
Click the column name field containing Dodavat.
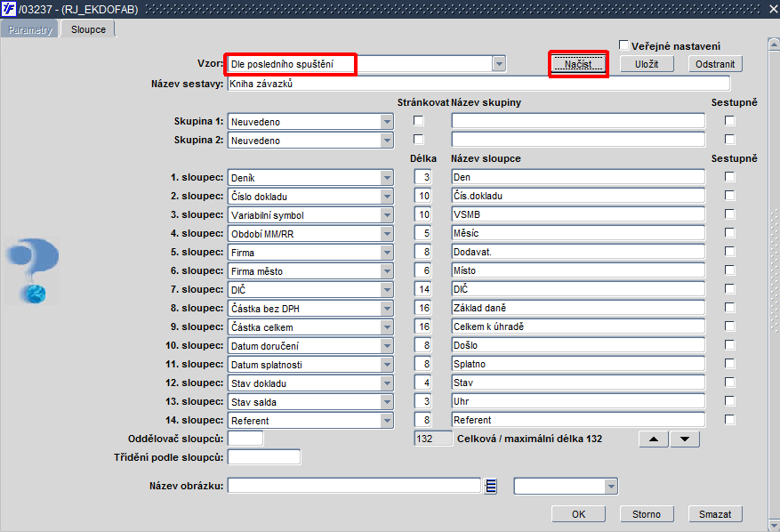tap(578, 252)
